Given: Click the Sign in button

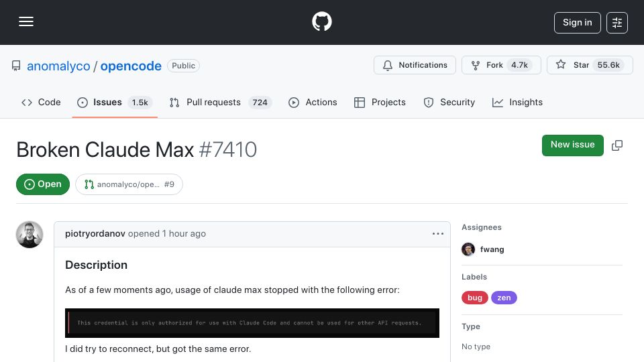Looking at the screenshot, I should click(577, 23).
